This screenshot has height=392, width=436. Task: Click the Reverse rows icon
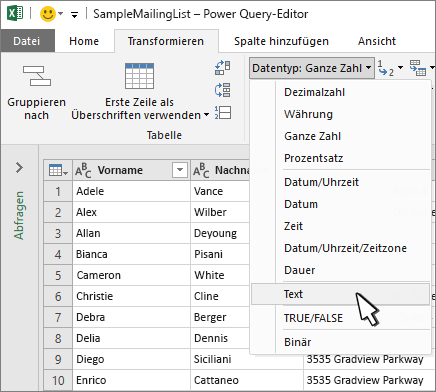223,90
